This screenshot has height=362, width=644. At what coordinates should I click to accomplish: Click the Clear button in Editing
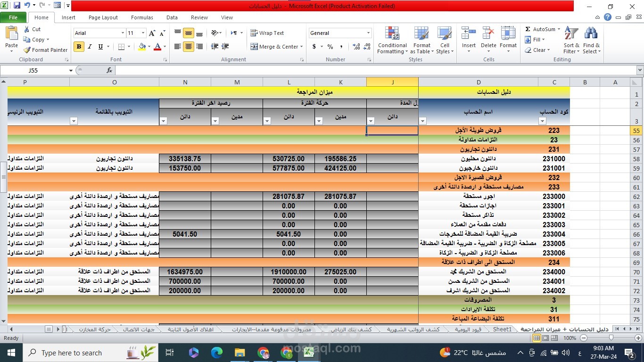click(x=537, y=50)
